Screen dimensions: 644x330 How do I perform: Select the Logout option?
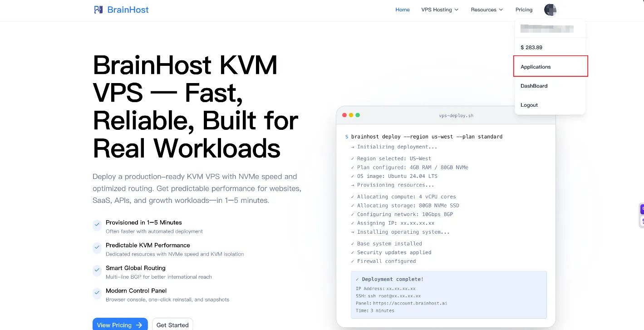[x=529, y=105]
